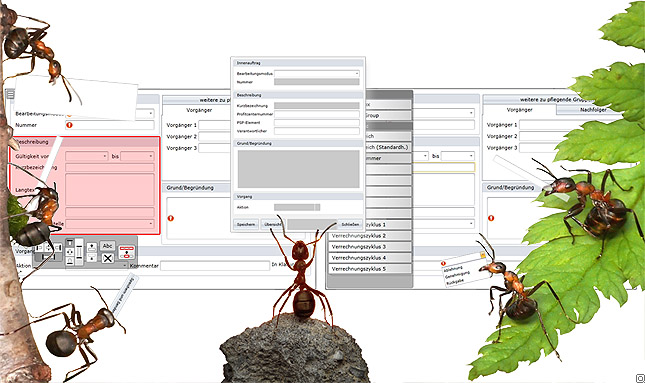Viewport: 645px width, 383px height.
Task: Select the X delete icon in toolbar
Action: coord(108,258)
